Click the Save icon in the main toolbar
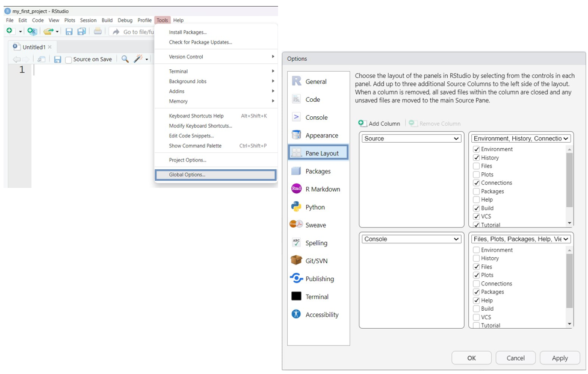This screenshot has width=588, height=374. (69, 31)
